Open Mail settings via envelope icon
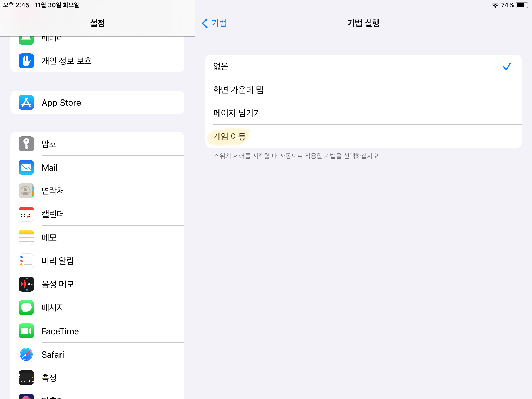The image size is (532, 399). (x=26, y=167)
